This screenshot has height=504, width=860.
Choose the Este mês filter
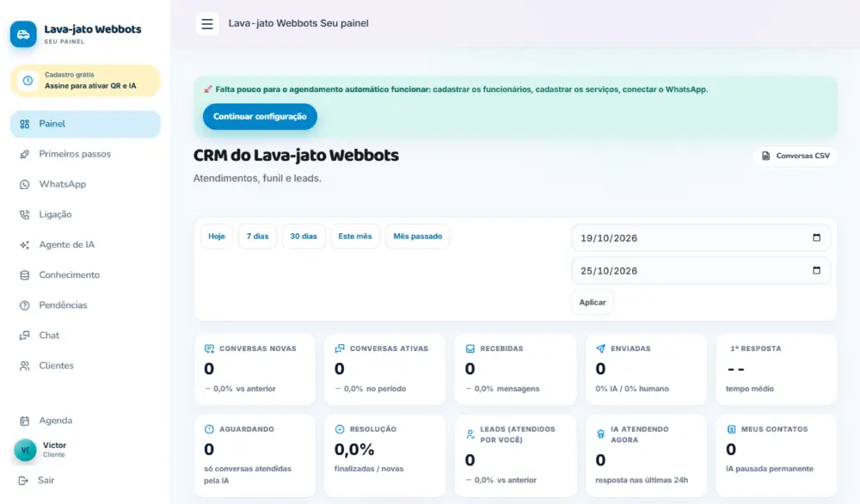coord(355,237)
